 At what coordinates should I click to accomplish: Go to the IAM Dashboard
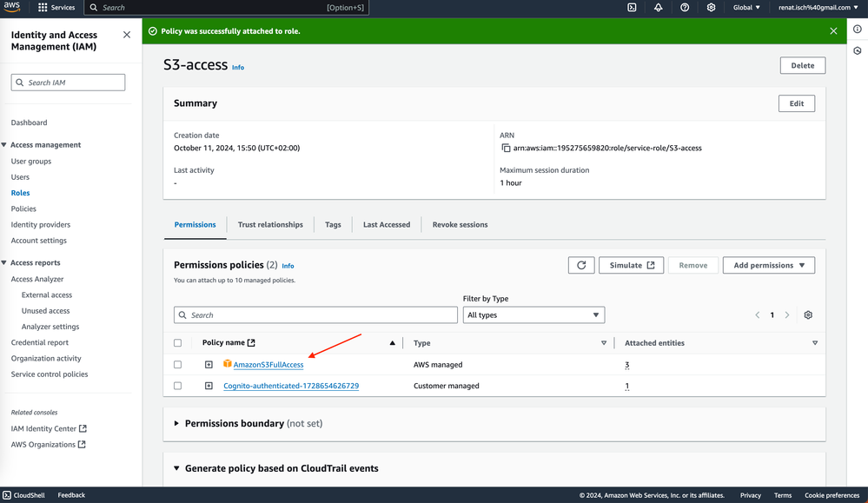coord(29,122)
